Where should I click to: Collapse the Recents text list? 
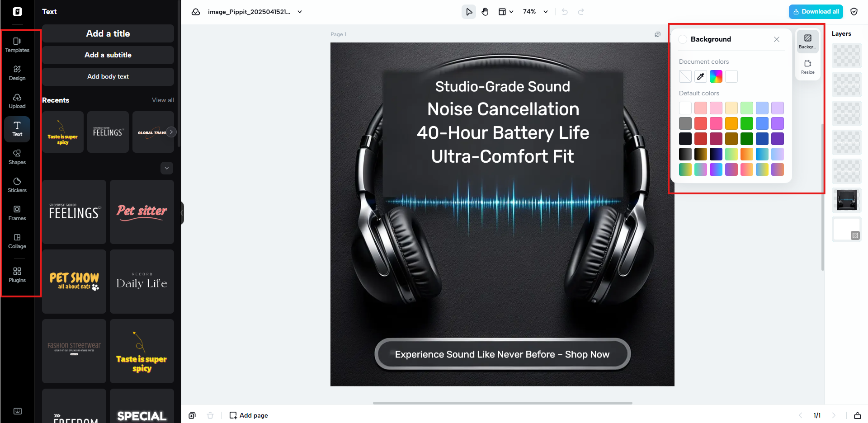(166, 168)
